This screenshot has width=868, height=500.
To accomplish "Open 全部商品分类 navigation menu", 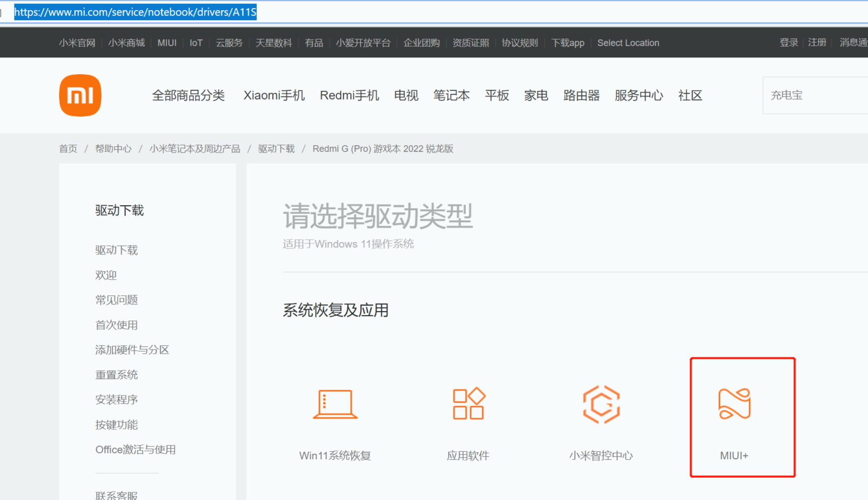I will (189, 95).
